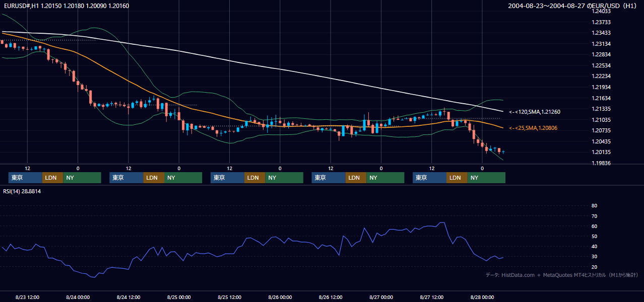The height and width of the screenshot is (302, 644).
Task: Click the RSI level 60 label
Action: point(594,226)
